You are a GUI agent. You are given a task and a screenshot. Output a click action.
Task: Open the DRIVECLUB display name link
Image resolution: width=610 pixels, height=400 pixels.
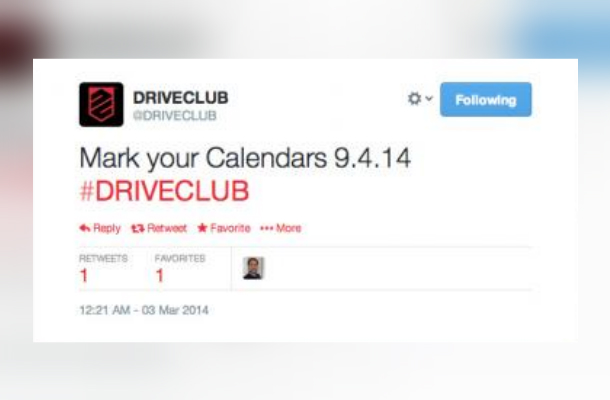181,98
